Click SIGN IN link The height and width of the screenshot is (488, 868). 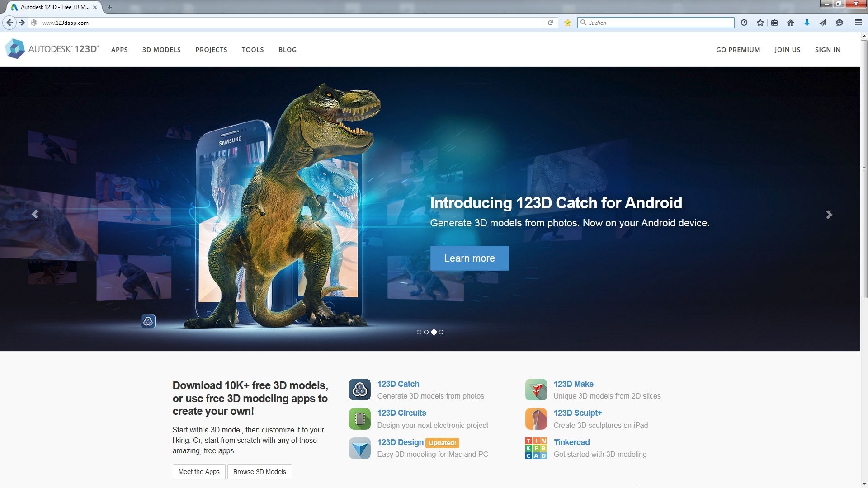click(828, 50)
